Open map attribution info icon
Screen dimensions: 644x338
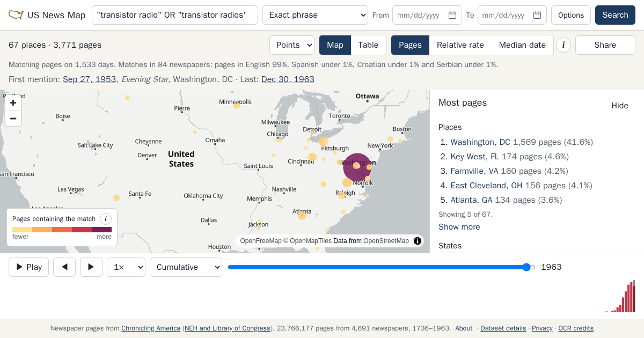[x=418, y=241]
